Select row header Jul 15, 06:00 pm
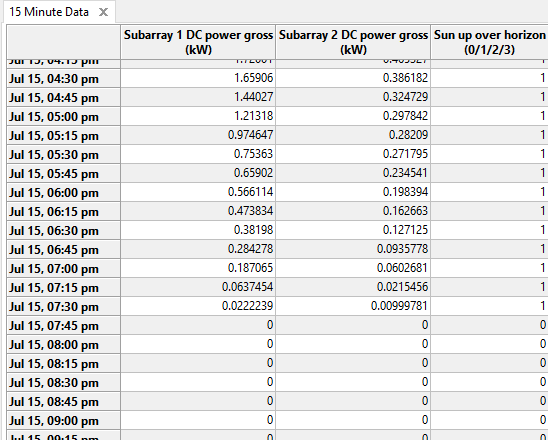The height and width of the screenshot is (440, 548). pos(64,193)
